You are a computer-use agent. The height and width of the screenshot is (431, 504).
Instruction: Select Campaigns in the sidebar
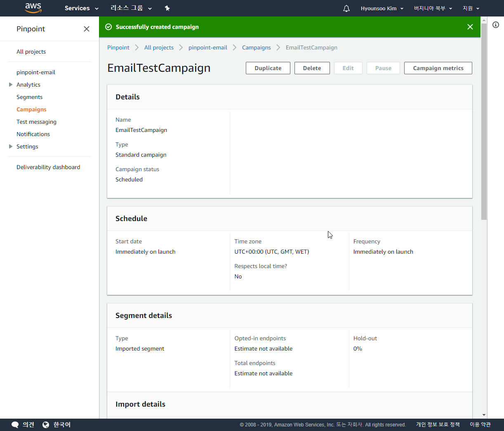click(31, 109)
